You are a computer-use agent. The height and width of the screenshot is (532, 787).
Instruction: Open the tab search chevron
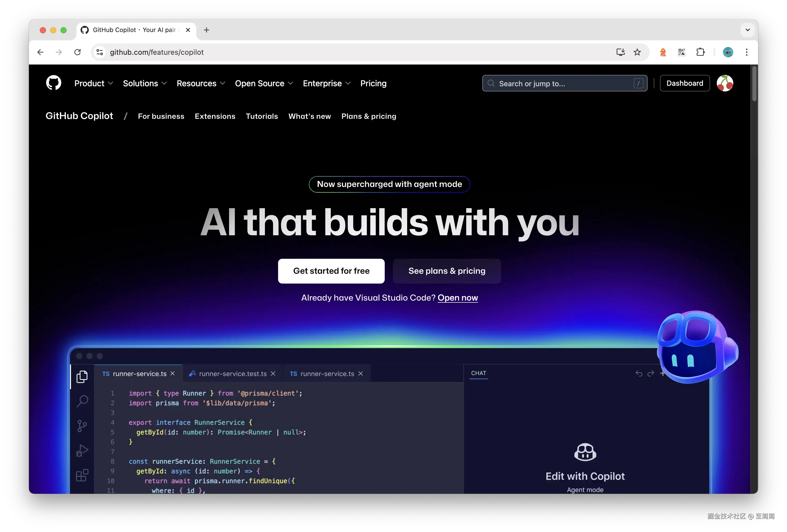coord(747,30)
